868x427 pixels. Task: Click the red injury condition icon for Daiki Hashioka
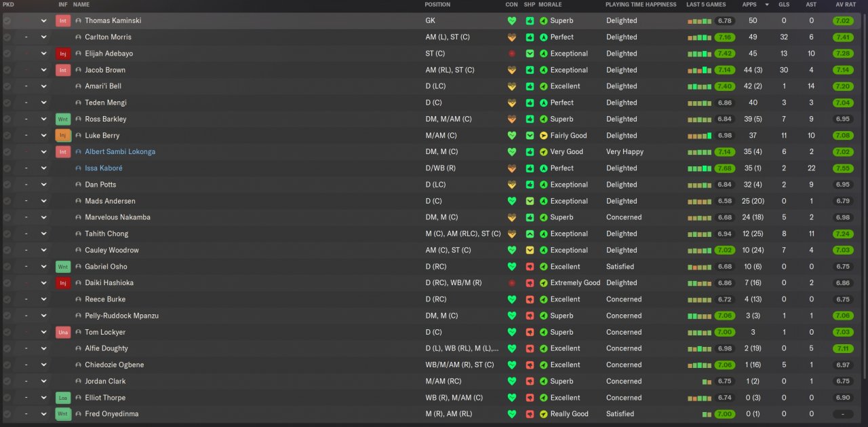pyautogui.click(x=512, y=283)
